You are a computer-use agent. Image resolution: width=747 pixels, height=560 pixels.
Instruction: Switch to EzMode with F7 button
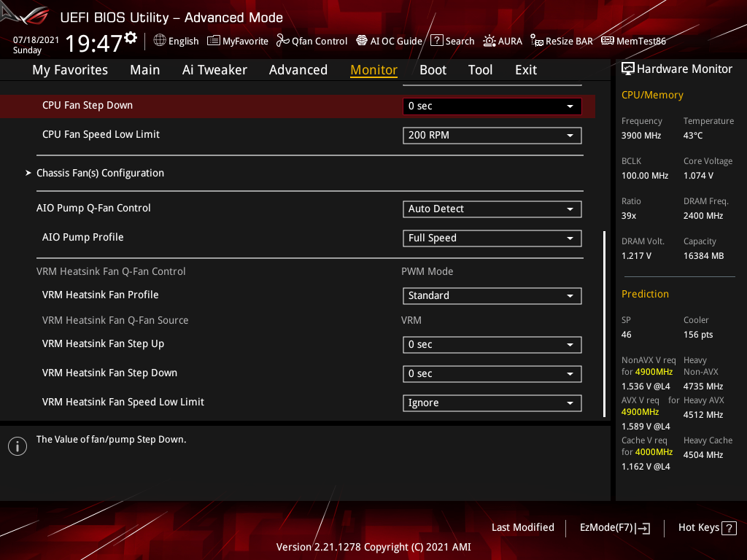pyautogui.click(x=614, y=527)
